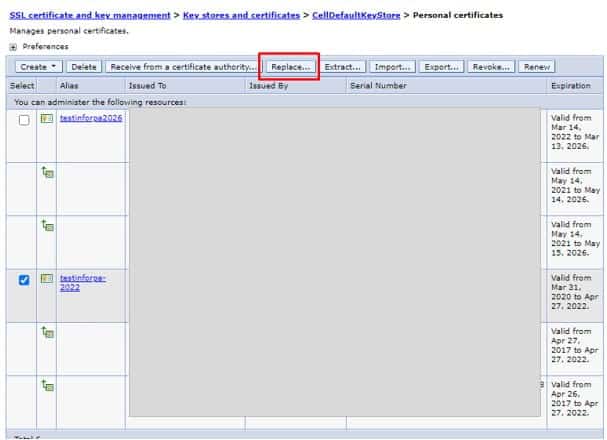The image size is (607, 440).
Task: Open Key stores and certificates breadcrumb
Action: point(241,15)
